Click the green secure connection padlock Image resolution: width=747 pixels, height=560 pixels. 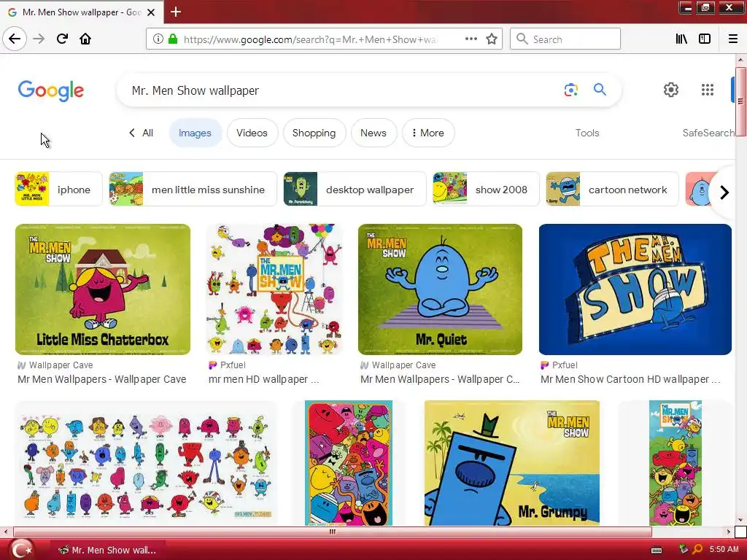(x=173, y=39)
